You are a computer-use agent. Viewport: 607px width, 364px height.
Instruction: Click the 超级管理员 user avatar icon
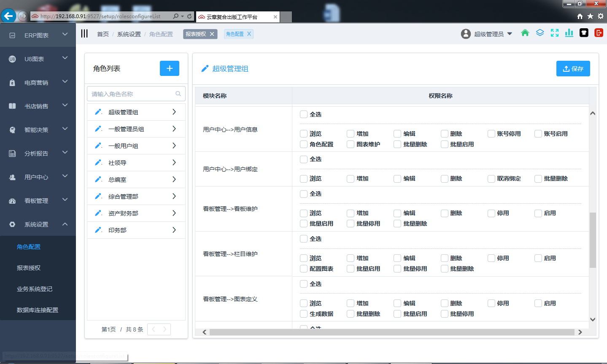coord(466,34)
